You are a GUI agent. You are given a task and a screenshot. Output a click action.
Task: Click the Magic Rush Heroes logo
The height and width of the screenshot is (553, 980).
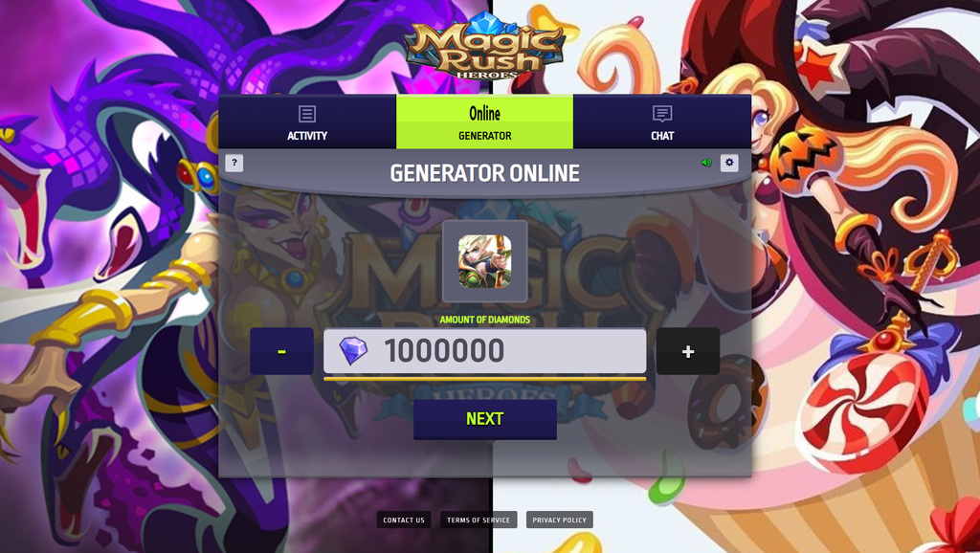[x=485, y=47]
